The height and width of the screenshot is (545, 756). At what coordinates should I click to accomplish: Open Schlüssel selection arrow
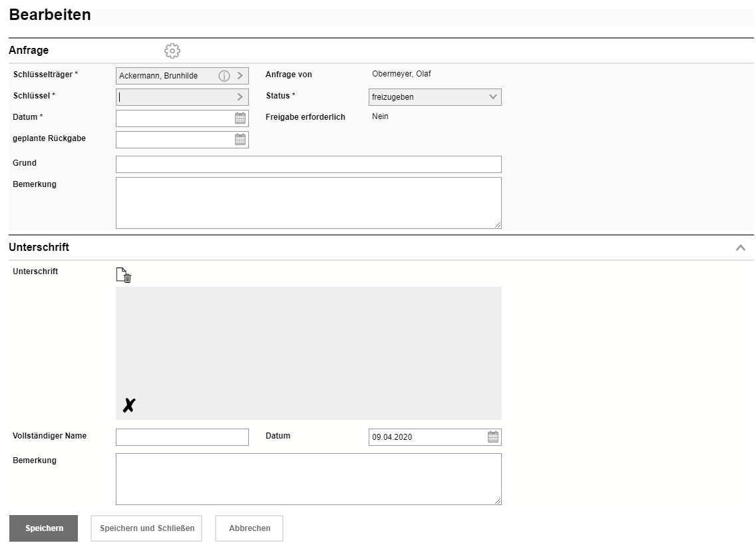pos(240,97)
